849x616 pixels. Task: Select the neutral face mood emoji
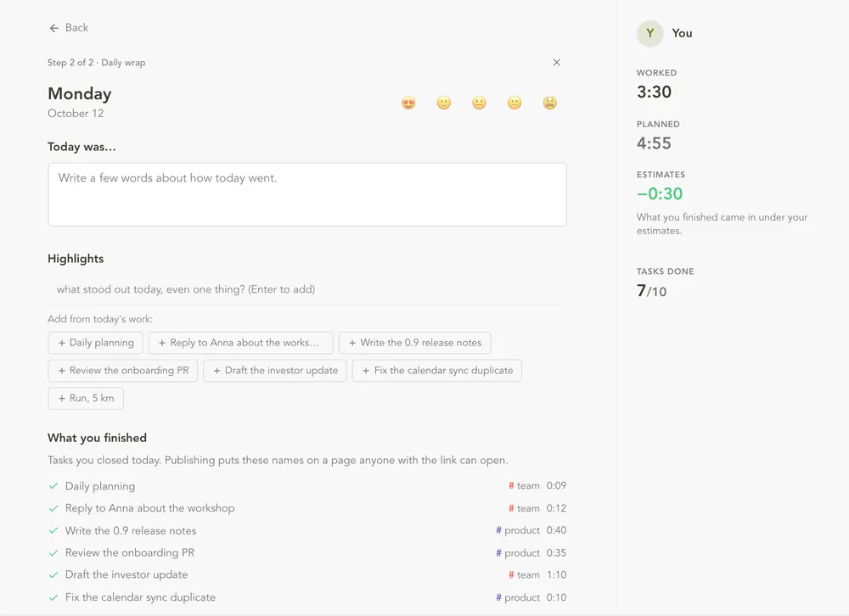pyautogui.click(x=479, y=103)
